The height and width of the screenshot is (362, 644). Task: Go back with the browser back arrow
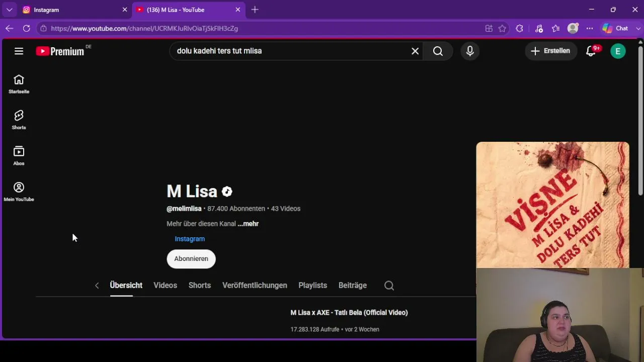9,29
